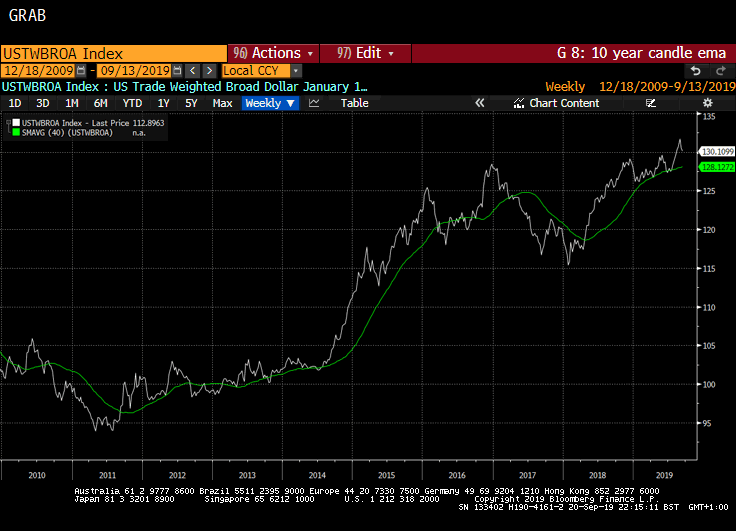
Task: Go to previous date range arrow
Action: [192, 71]
